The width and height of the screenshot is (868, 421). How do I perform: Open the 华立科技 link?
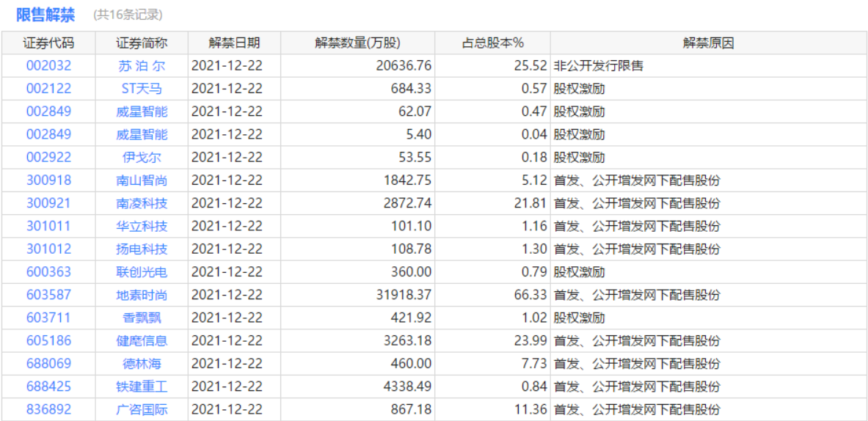tap(142, 226)
